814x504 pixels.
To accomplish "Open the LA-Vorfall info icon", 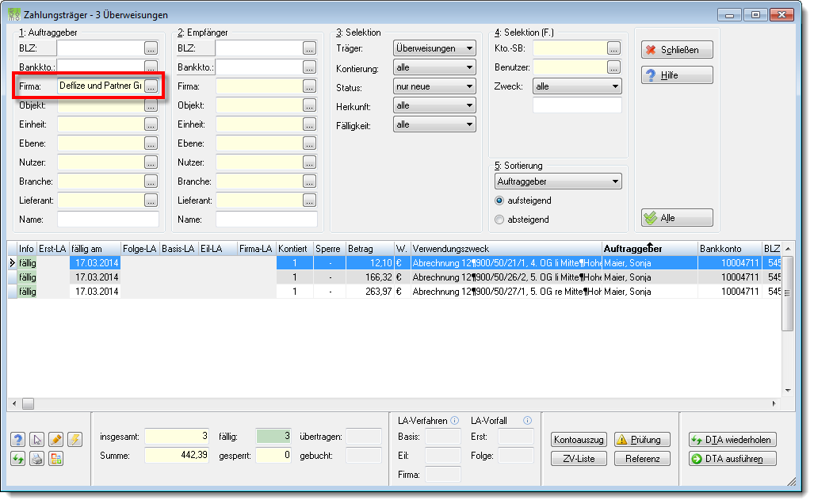I will (527, 421).
